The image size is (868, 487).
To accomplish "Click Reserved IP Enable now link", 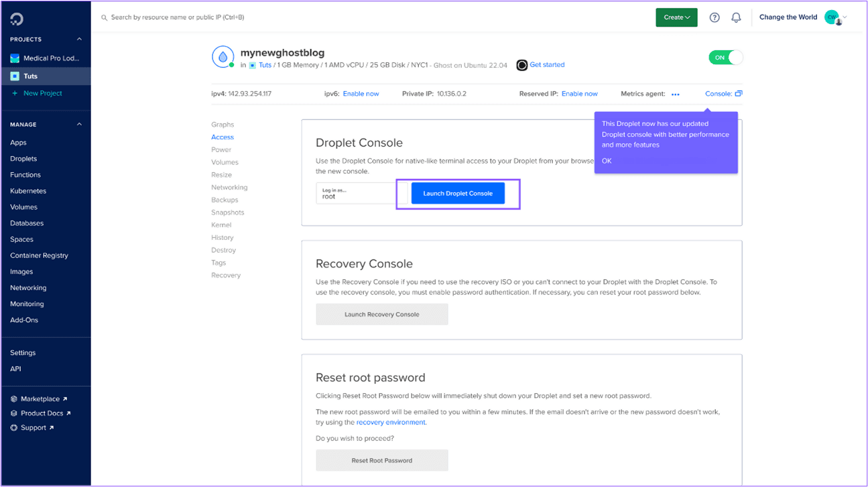I will pyautogui.click(x=579, y=94).
